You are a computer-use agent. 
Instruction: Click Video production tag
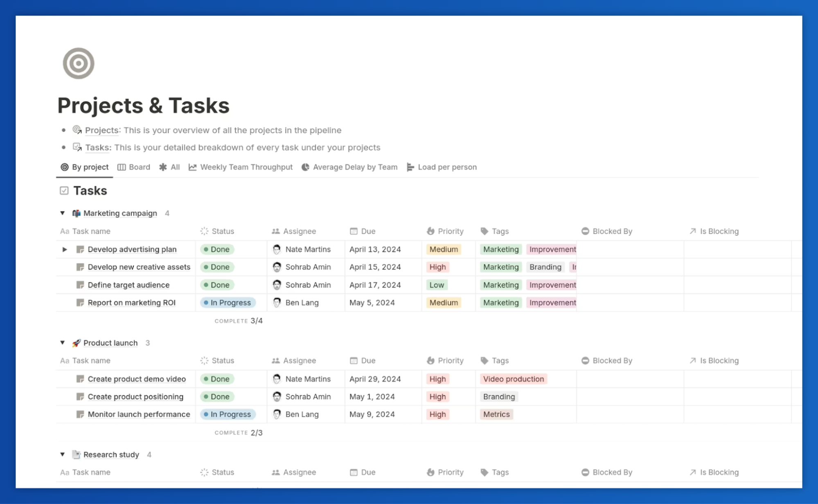tap(513, 379)
